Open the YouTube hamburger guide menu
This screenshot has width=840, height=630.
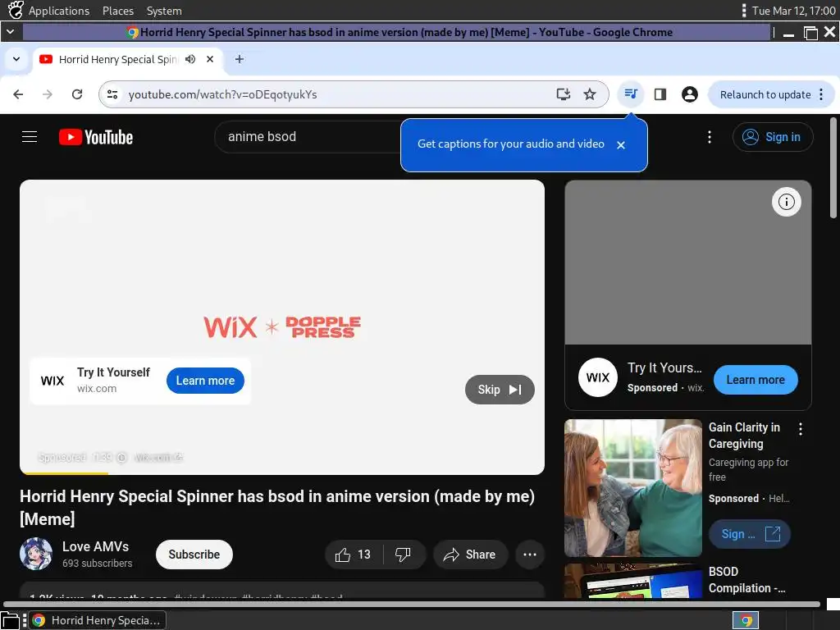(30, 137)
